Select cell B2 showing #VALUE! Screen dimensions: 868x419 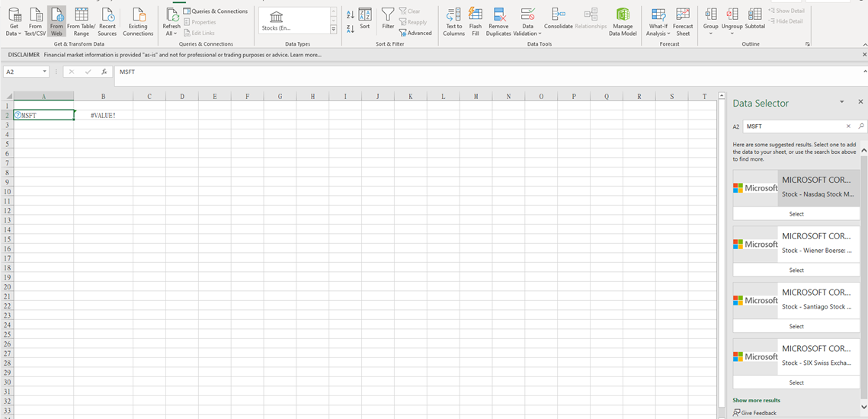(104, 115)
